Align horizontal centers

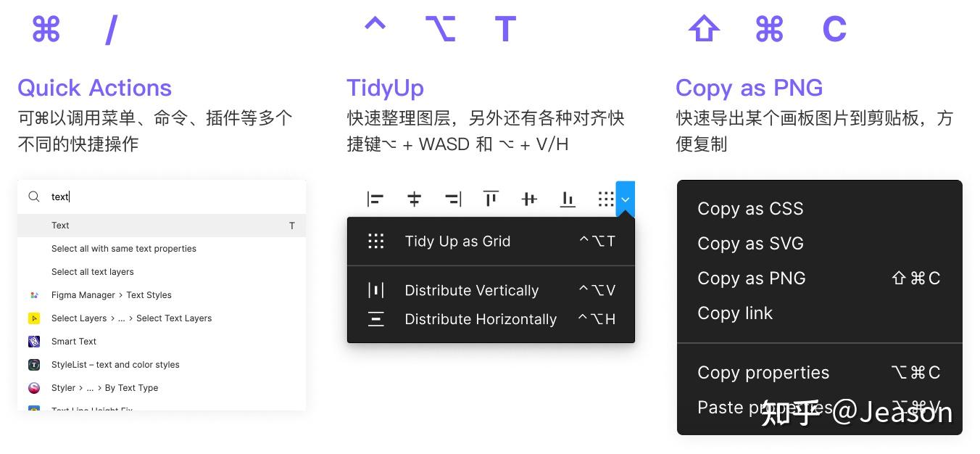click(414, 199)
